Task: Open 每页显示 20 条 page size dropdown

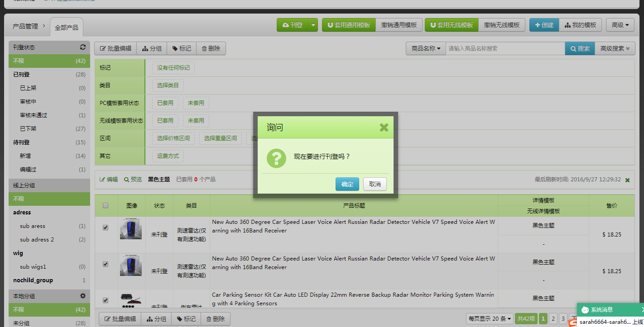Action: [x=490, y=319]
